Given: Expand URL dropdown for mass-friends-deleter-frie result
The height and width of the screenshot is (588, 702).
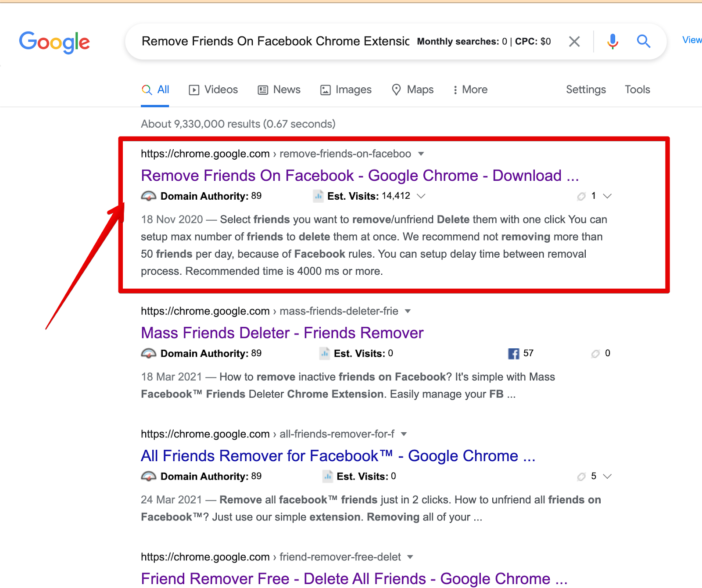Looking at the screenshot, I should pos(408,311).
